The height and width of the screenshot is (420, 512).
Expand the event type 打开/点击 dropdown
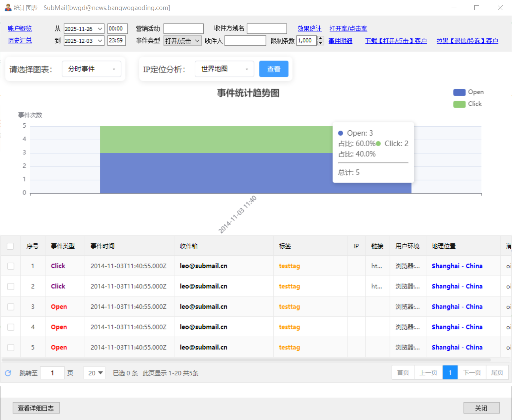click(197, 41)
